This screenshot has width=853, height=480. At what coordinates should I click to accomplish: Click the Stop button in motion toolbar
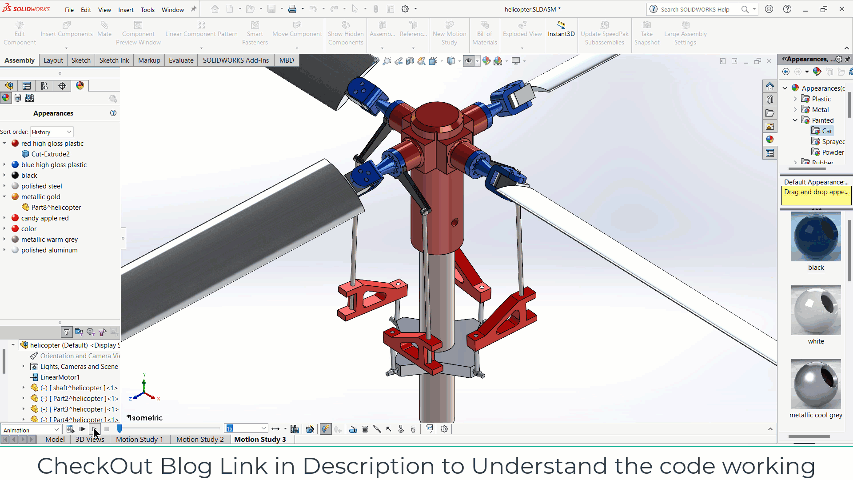click(107, 429)
